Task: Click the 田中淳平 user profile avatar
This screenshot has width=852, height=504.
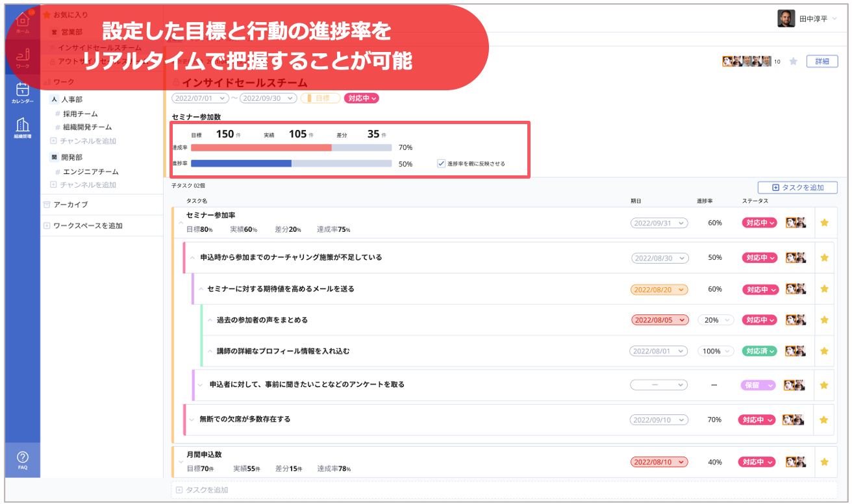Action: [786, 19]
